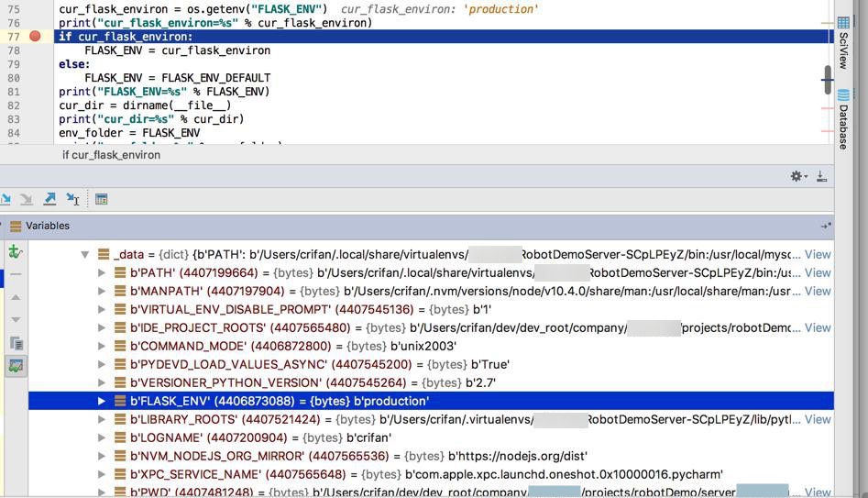The width and height of the screenshot is (868, 498).
Task: Collapse the _data dict node
Action: 85,255
